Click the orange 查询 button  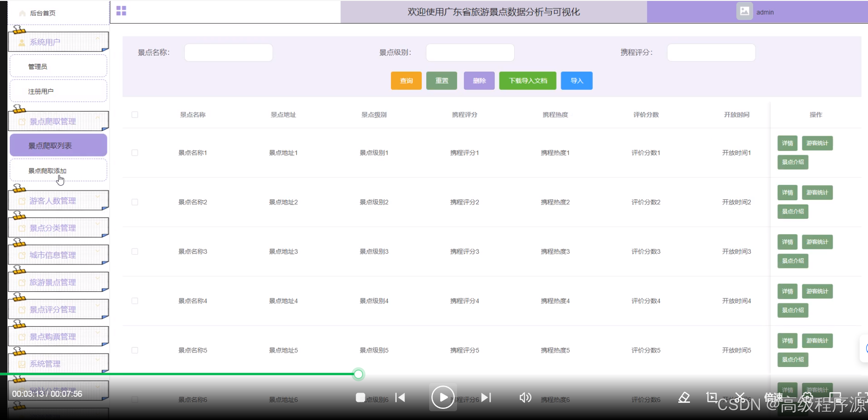pos(406,81)
